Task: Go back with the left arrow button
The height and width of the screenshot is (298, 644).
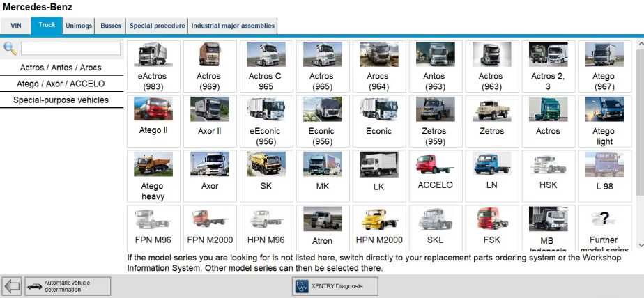Action: click(x=12, y=286)
